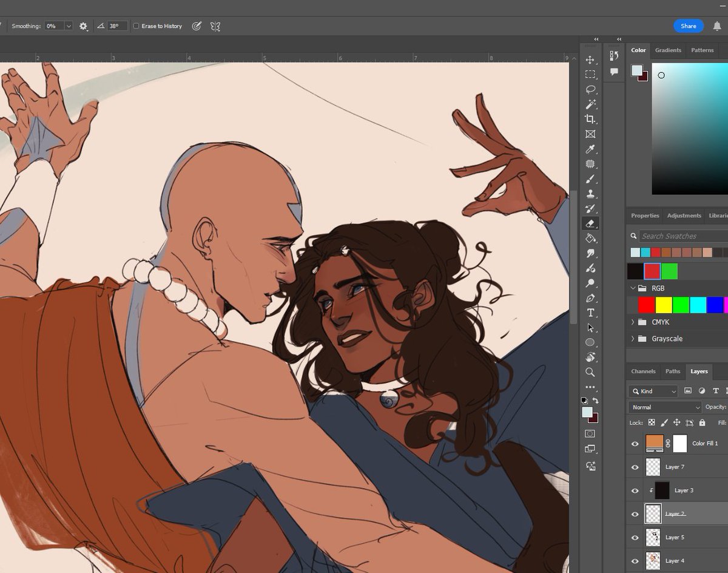
Task: Select the History Brush tool
Action: click(590, 209)
